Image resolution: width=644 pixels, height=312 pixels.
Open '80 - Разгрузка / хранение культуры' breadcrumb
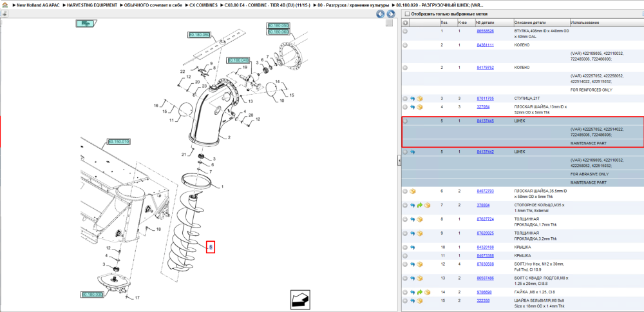pos(353,5)
